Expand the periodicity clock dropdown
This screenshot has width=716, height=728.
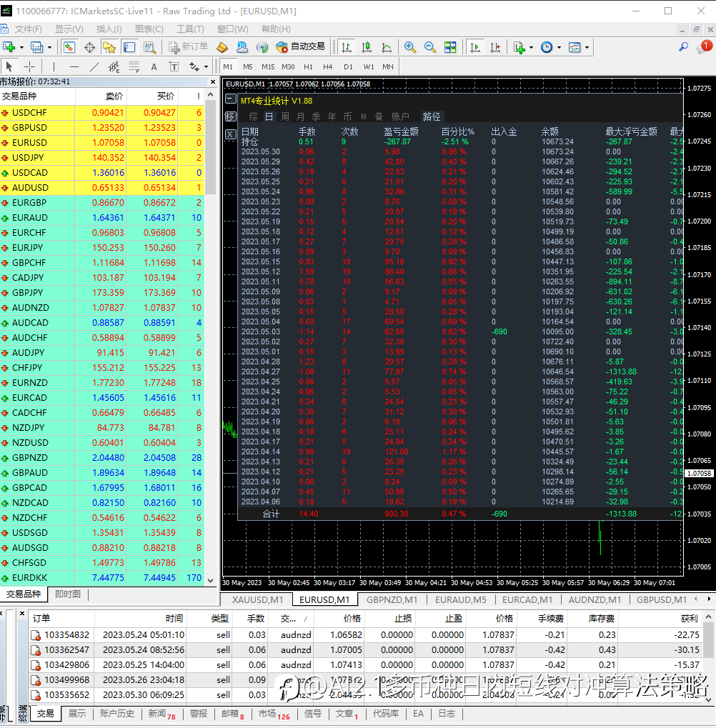point(558,47)
